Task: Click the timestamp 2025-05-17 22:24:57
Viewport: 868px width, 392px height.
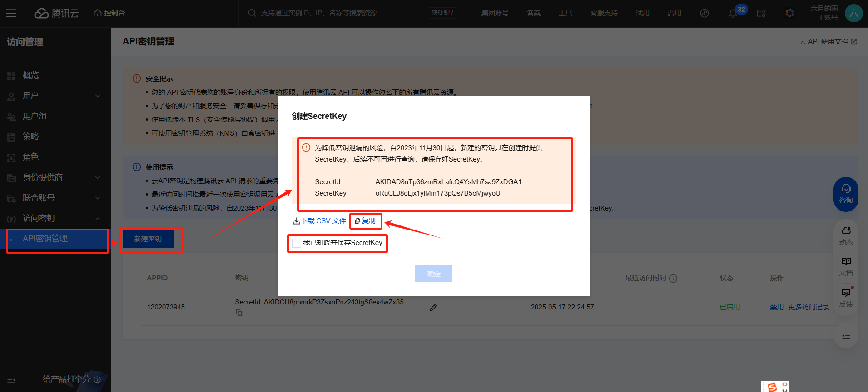Action: [562, 307]
